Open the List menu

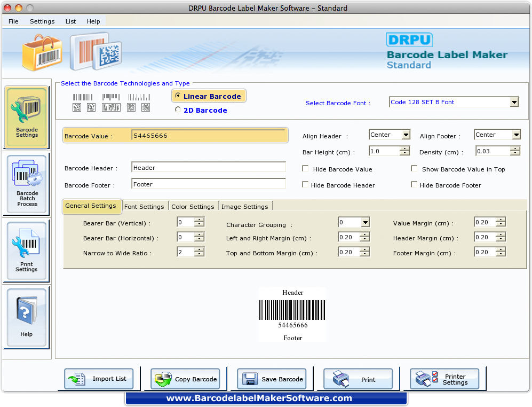click(x=70, y=21)
